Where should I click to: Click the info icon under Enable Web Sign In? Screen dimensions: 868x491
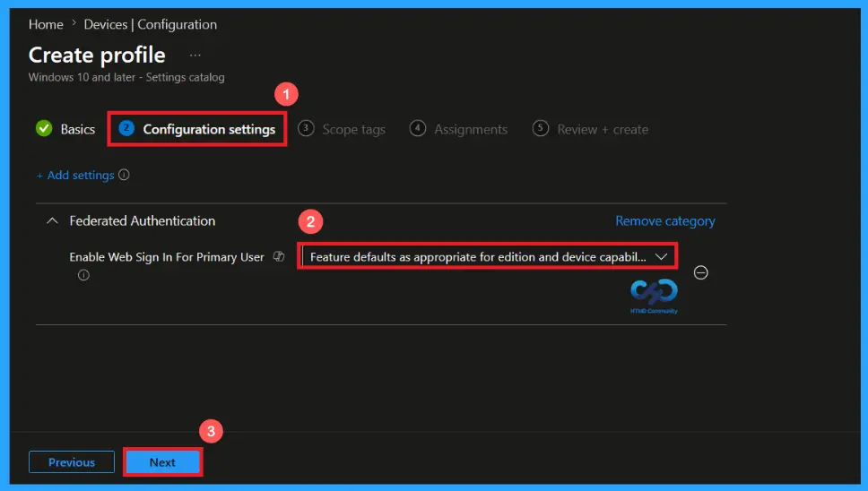(x=83, y=275)
